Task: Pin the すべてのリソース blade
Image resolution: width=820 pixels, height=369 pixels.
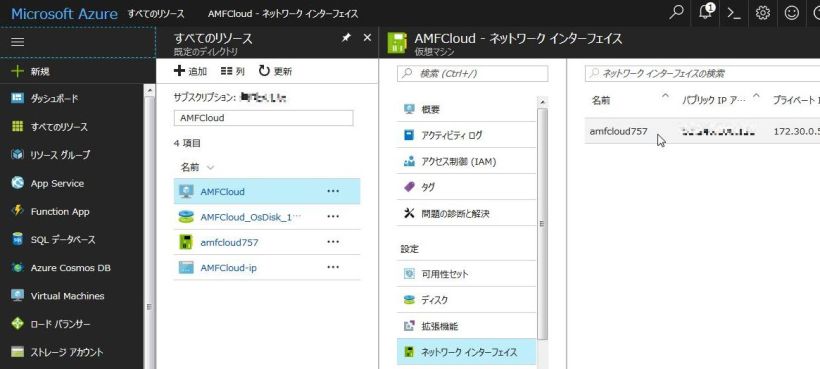Action: click(x=346, y=38)
